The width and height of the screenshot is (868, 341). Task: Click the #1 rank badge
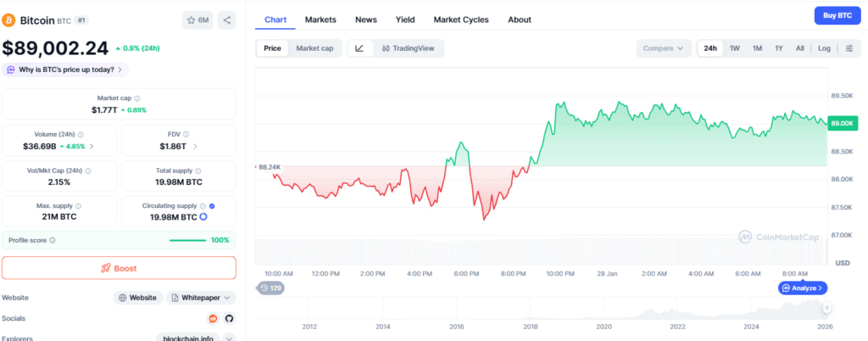81,20
